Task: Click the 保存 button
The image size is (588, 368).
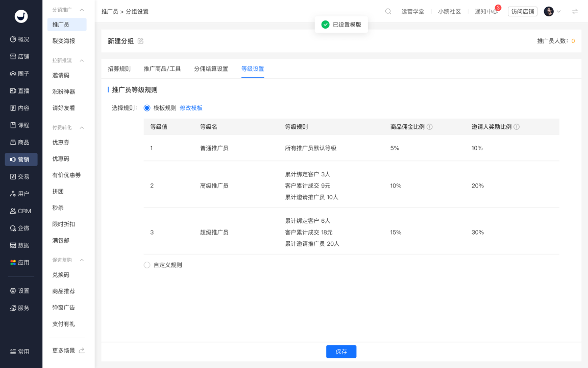Action: [341, 352]
